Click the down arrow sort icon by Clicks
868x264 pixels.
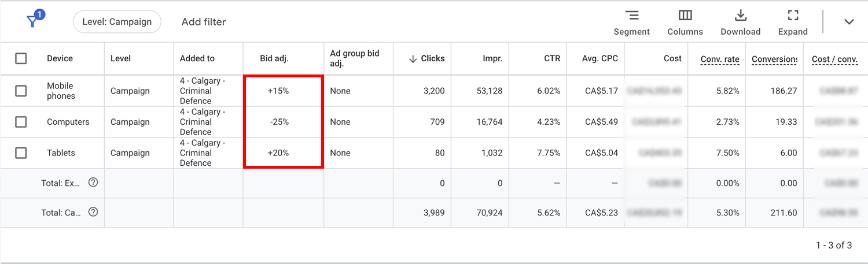coord(413,58)
